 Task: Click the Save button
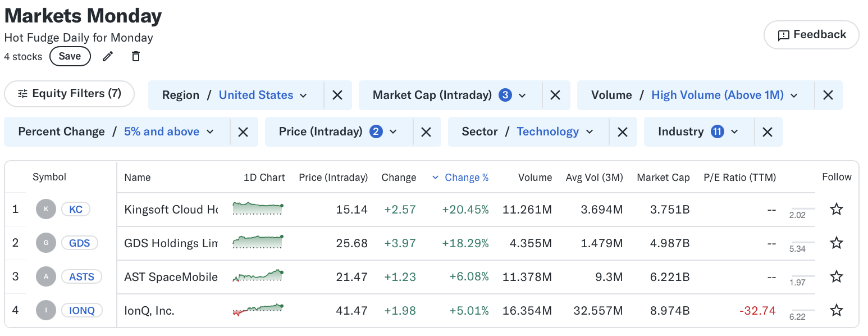click(70, 56)
